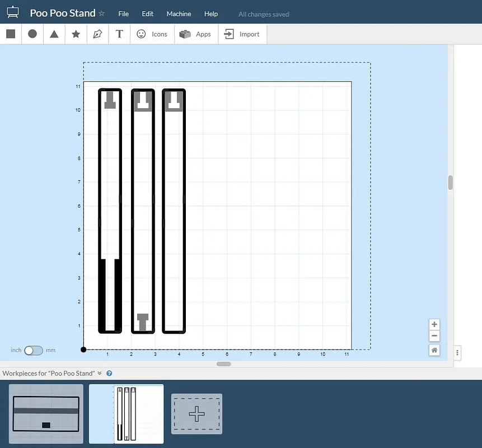Choose the Star shape tool

click(76, 34)
